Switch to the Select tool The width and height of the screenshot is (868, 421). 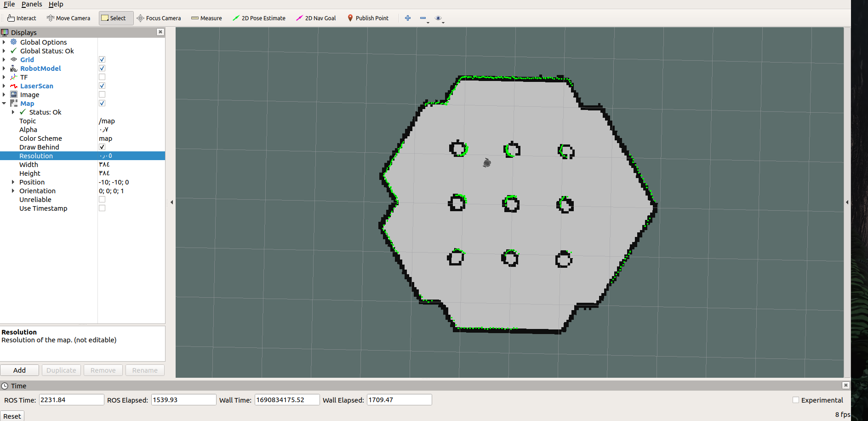(x=116, y=18)
